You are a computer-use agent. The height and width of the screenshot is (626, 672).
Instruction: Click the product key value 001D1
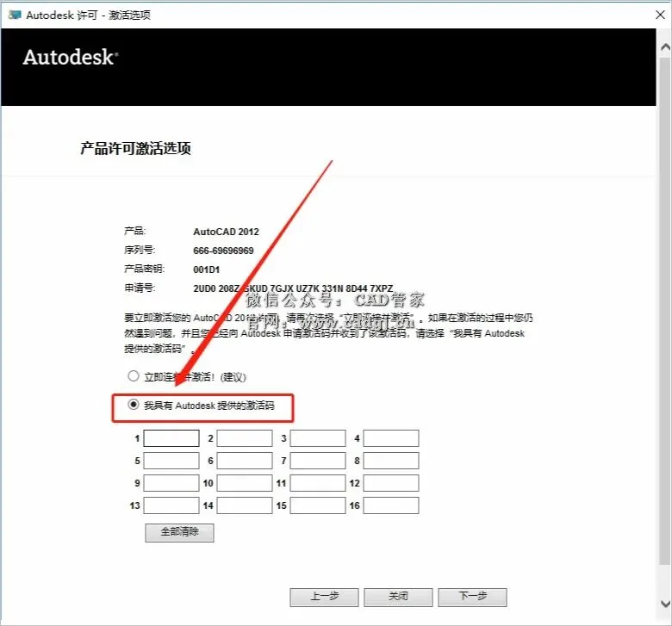pyautogui.click(x=207, y=270)
